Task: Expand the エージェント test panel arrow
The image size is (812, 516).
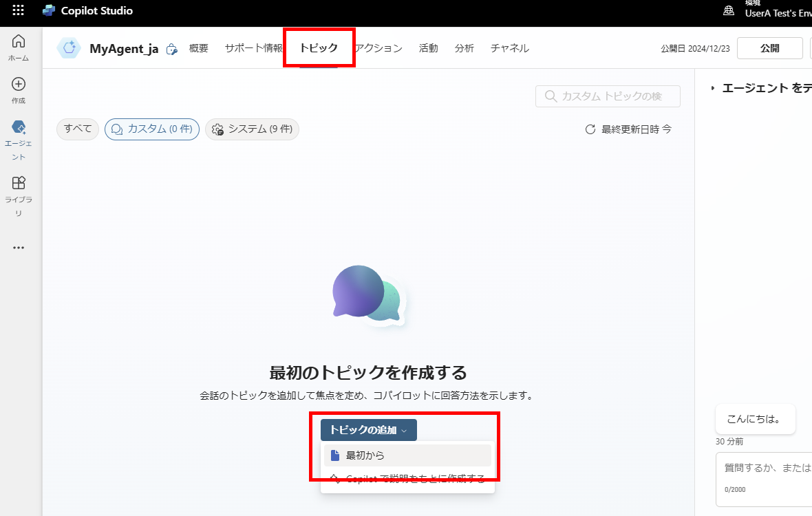Action: coord(713,88)
